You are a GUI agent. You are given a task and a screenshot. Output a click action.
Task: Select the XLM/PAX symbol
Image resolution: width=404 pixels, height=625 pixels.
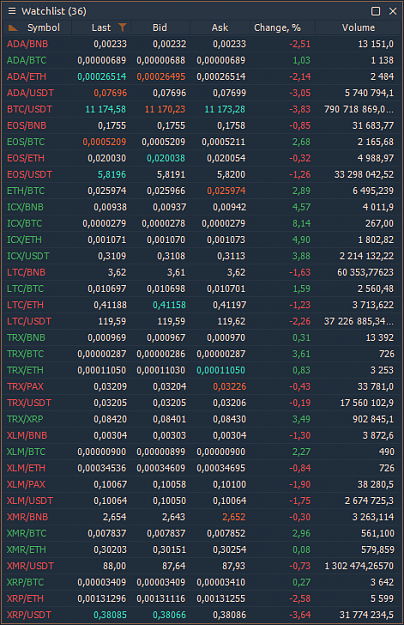26,485
